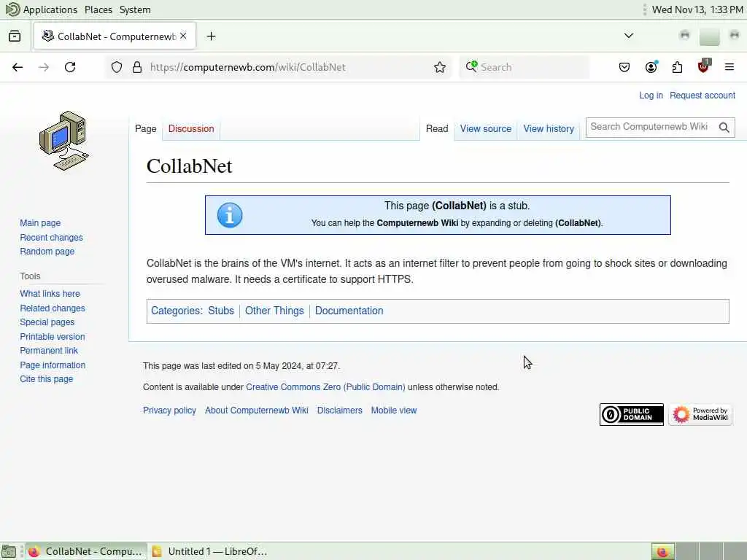This screenshot has height=560, width=747.
Task: Click the uBlock Origin extension icon
Action: [704, 66]
